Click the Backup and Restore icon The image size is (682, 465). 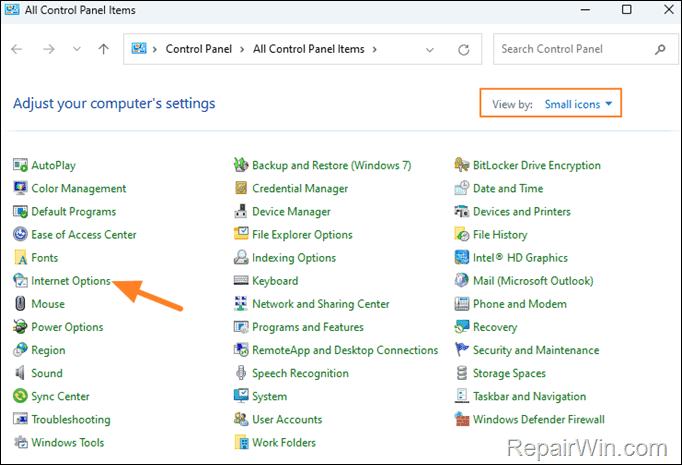coord(241,165)
